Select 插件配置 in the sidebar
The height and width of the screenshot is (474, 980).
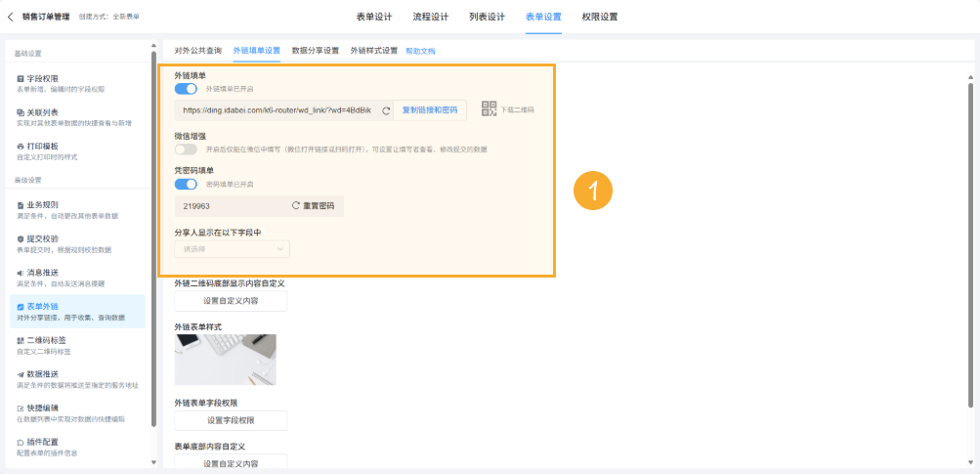click(x=77, y=447)
